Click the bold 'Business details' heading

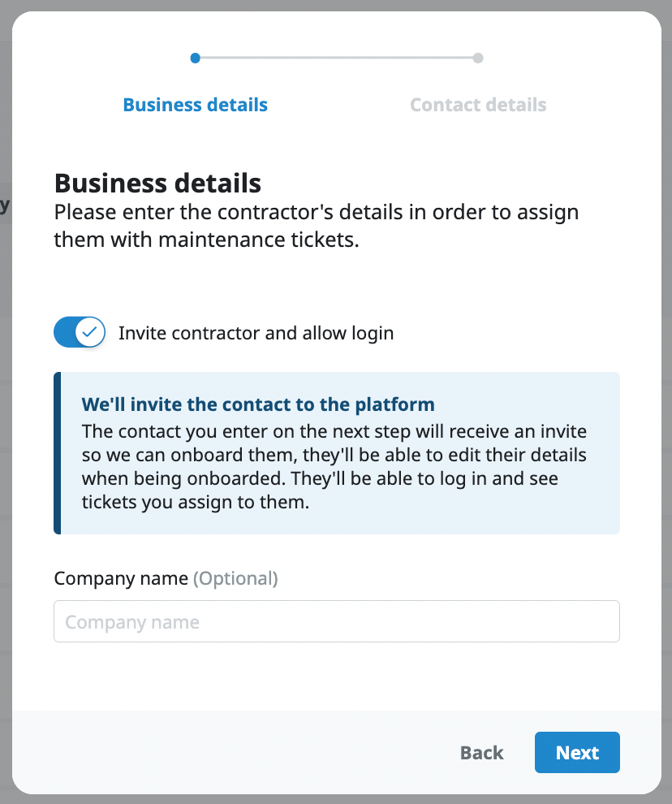[x=157, y=183]
